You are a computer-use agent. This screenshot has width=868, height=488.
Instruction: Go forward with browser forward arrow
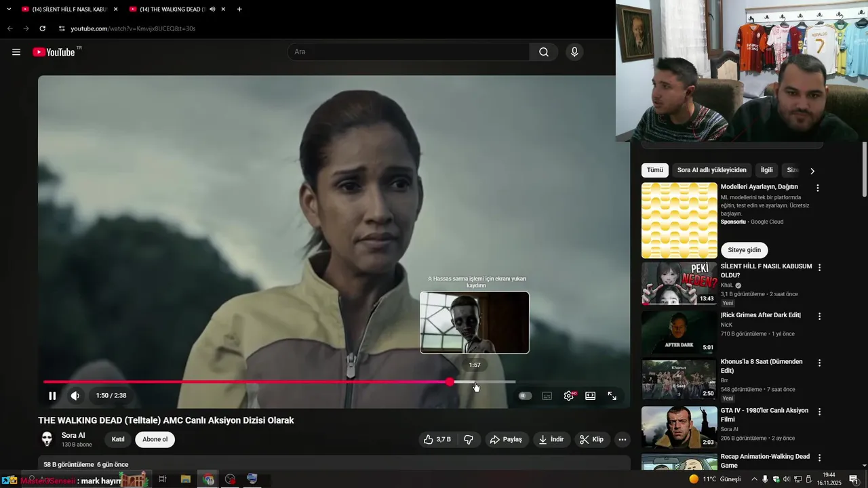[26, 28]
